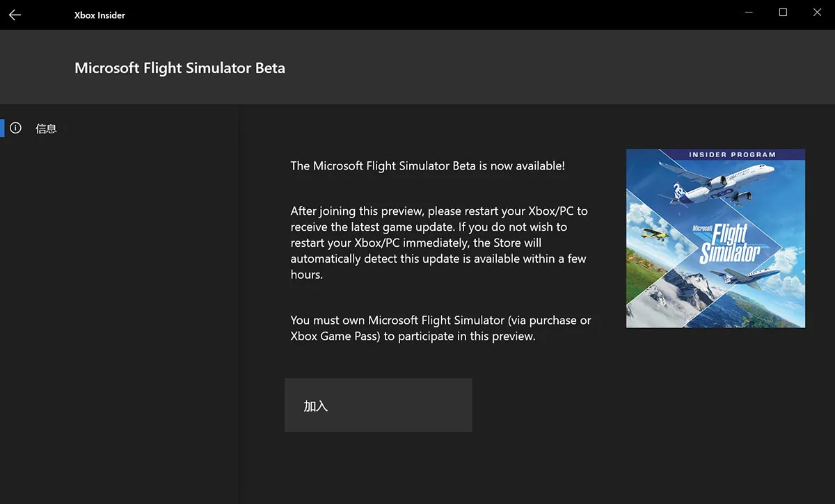Click the info circle icon in sidebar
Image resolution: width=835 pixels, height=504 pixels.
15,128
